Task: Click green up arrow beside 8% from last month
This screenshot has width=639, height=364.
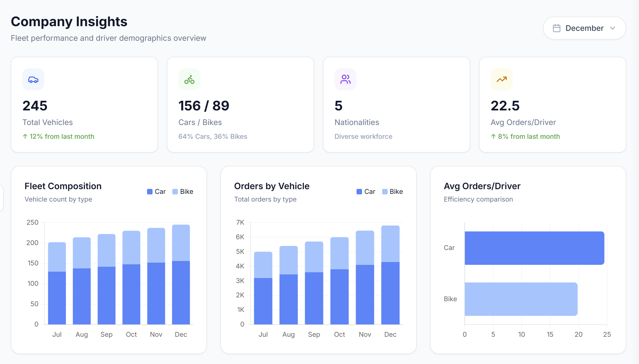Action: point(493,137)
